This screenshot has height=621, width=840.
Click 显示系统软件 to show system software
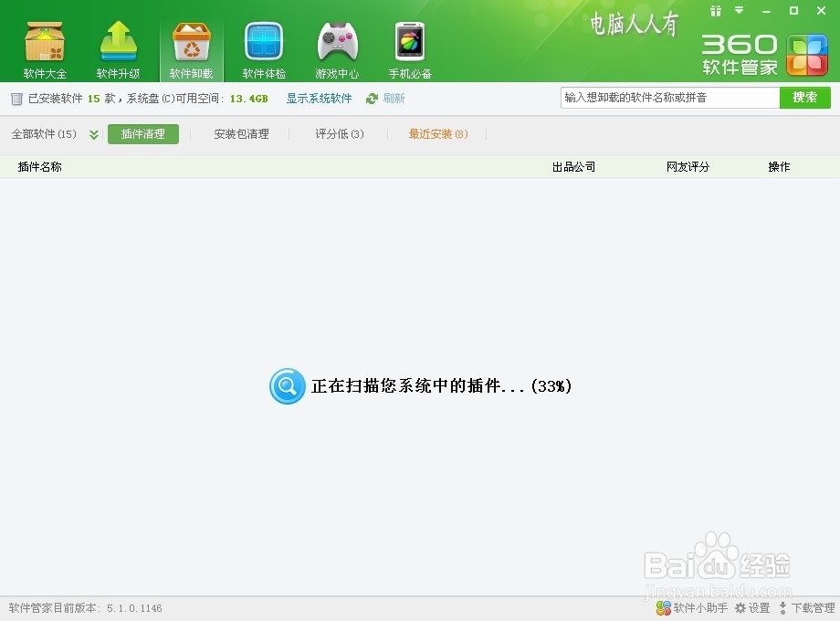[x=319, y=98]
